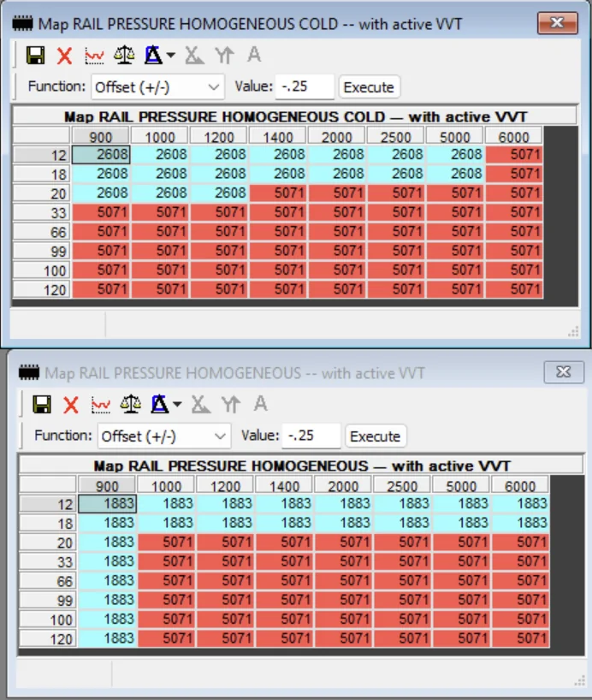Click Execute button in COLD map window

tap(369, 86)
